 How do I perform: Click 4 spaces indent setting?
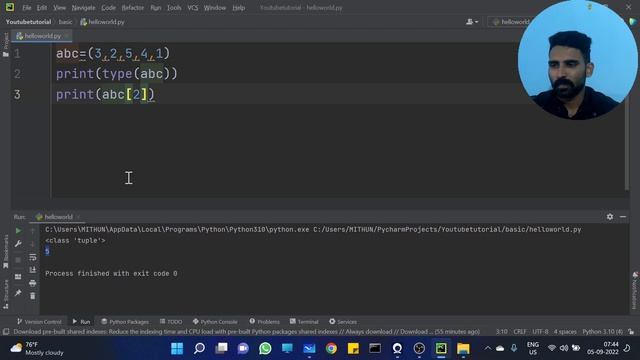point(565,331)
